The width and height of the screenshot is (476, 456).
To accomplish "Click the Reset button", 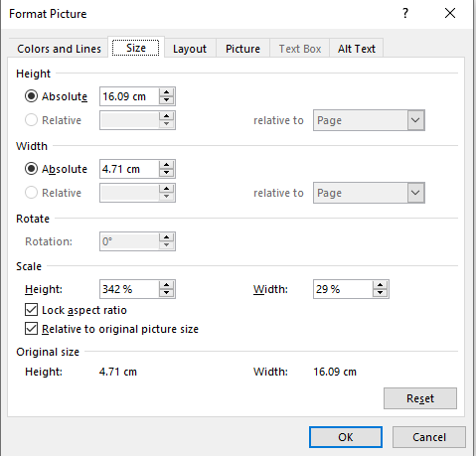I will point(420,398).
